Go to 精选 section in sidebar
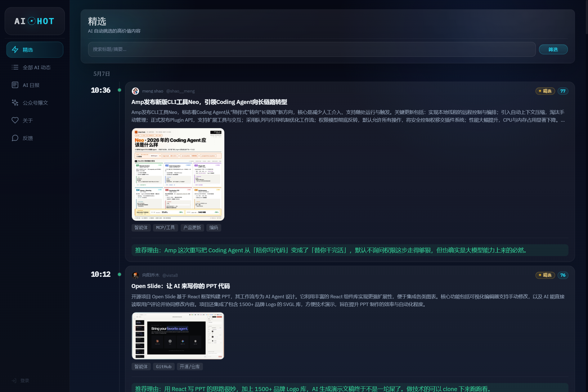The width and height of the screenshot is (588, 392). click(x=35, y=50)
